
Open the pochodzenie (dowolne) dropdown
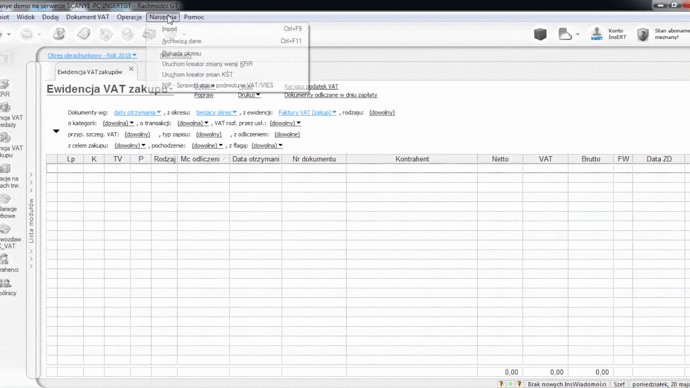(207, 146)
